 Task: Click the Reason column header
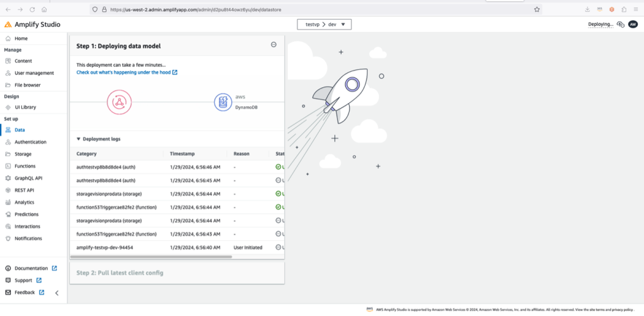coord(241,154)
